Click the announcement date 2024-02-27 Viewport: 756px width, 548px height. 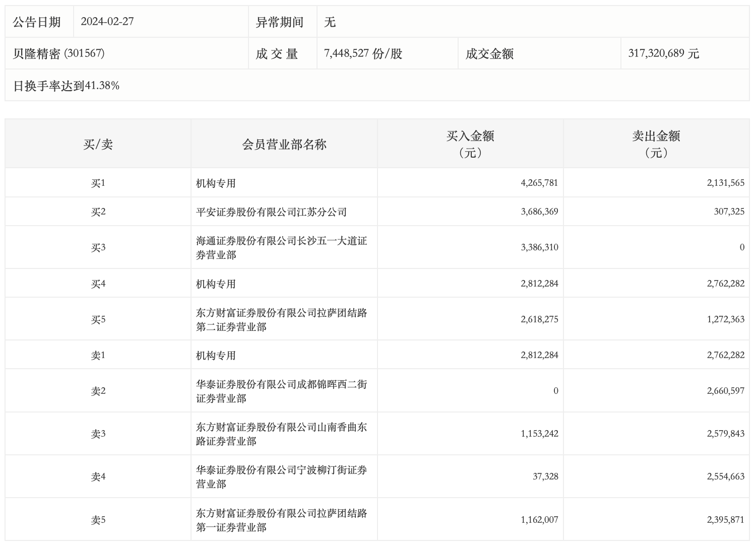[107, 22]
